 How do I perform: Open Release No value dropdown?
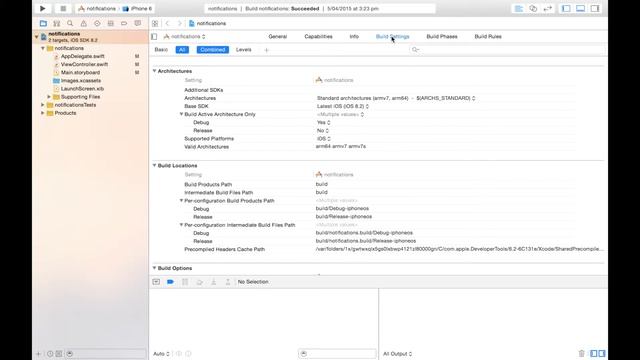point(323,131)
